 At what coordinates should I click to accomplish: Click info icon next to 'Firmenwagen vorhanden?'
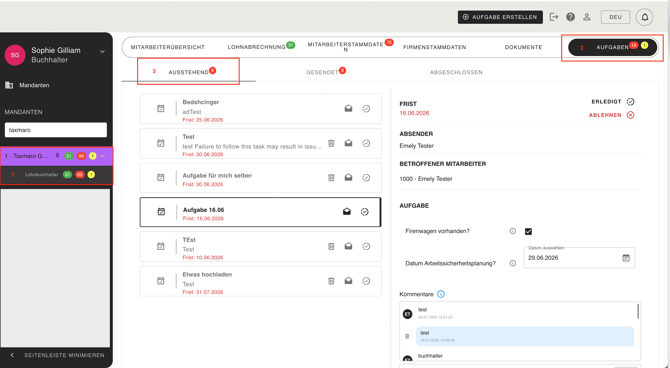pyautogui.click(x=513, y=231)
